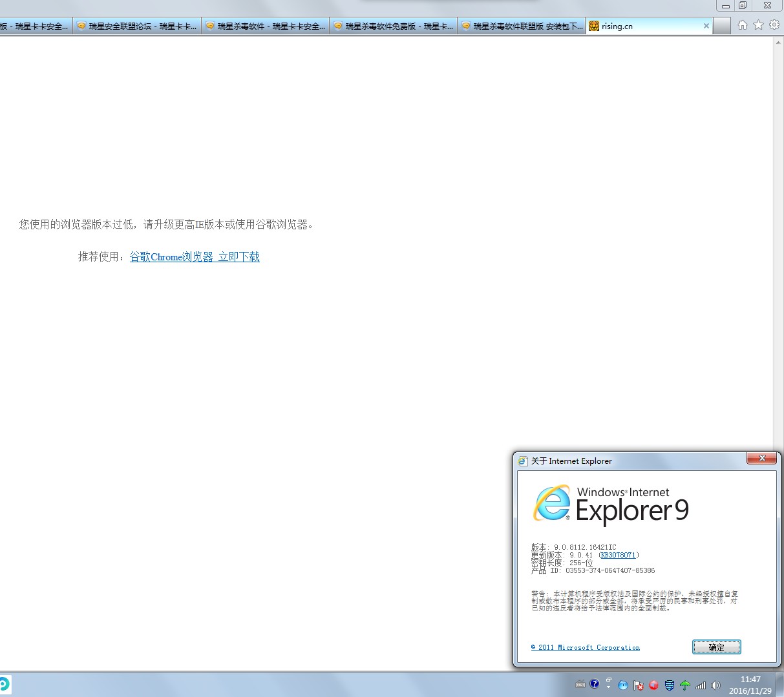The height and width of the screenshot is (697, 784).
Task: Switch to 瑞星杀毒软件 - 瑞星卡卡安全 tab
Action: pos(265,26)
